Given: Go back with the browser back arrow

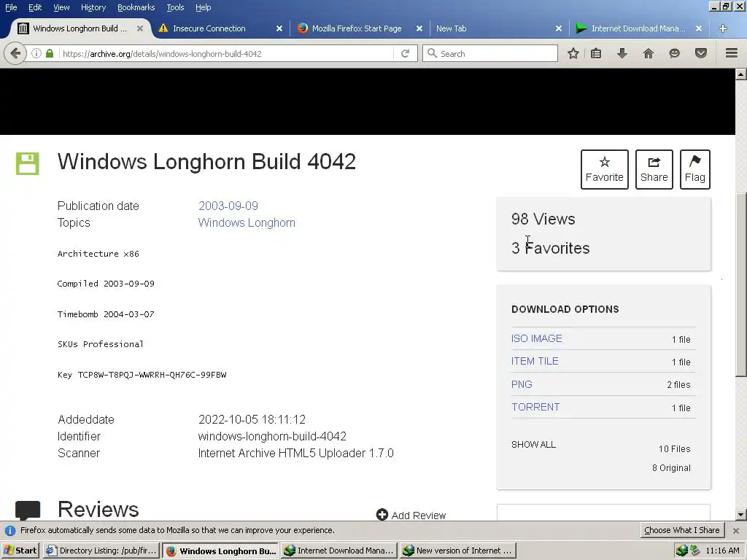Looking at the screenshot, I should pyautogui.click(x=15, y=53).
